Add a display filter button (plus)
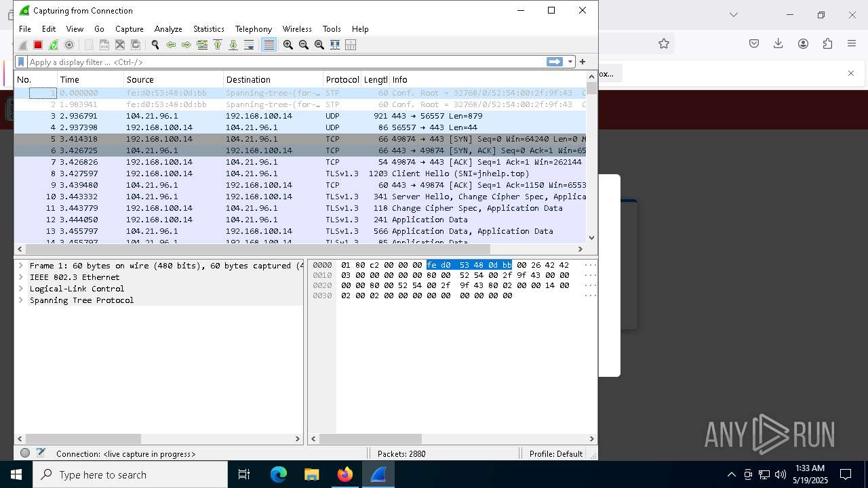The image size is (868, 488). coord(583,62)
